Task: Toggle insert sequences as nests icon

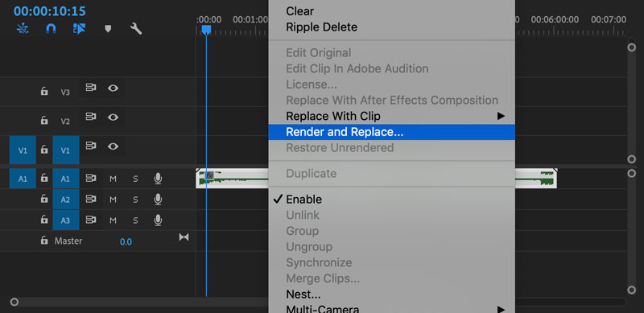Action: pos(23,29)
